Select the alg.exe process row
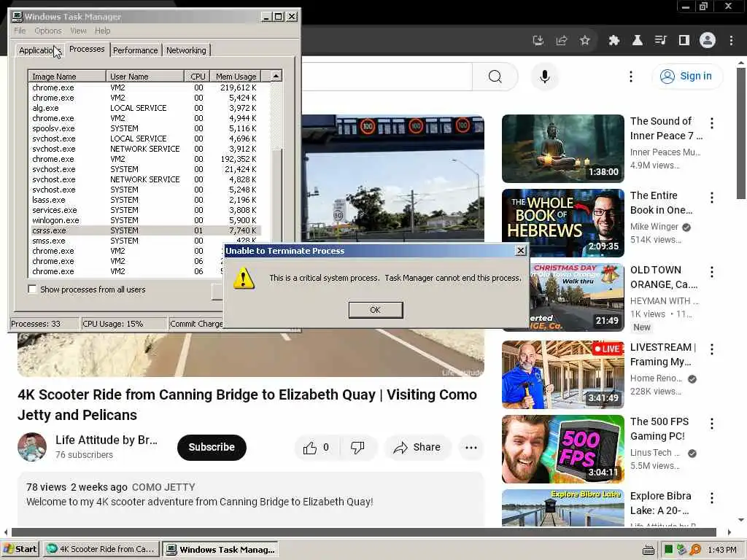Viewport: 747px width, 560px height. coord(145,108)
